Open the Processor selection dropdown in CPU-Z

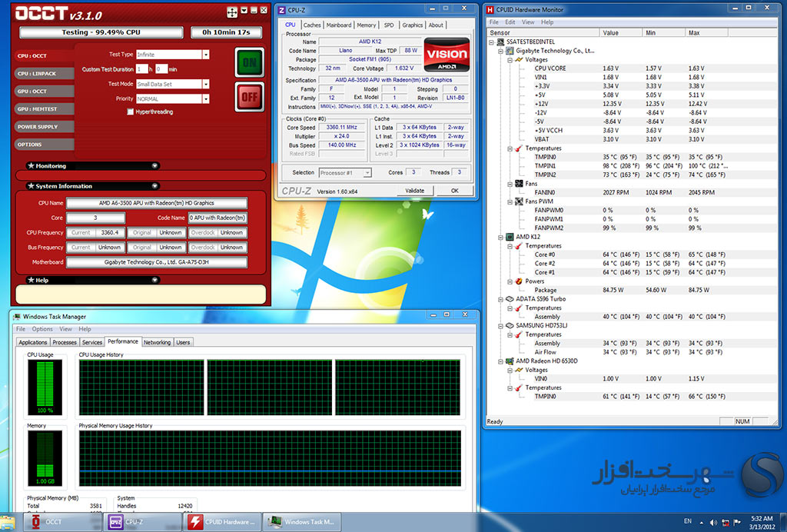point(367,173)
